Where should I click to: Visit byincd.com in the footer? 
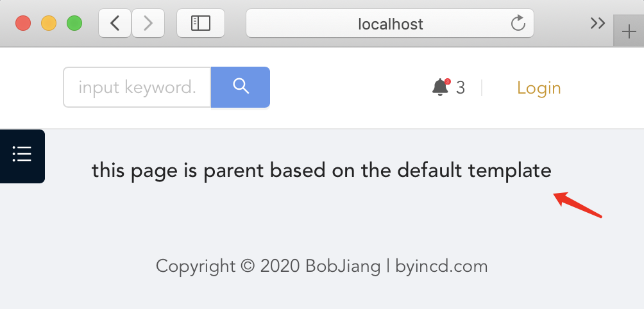[441, 266]
